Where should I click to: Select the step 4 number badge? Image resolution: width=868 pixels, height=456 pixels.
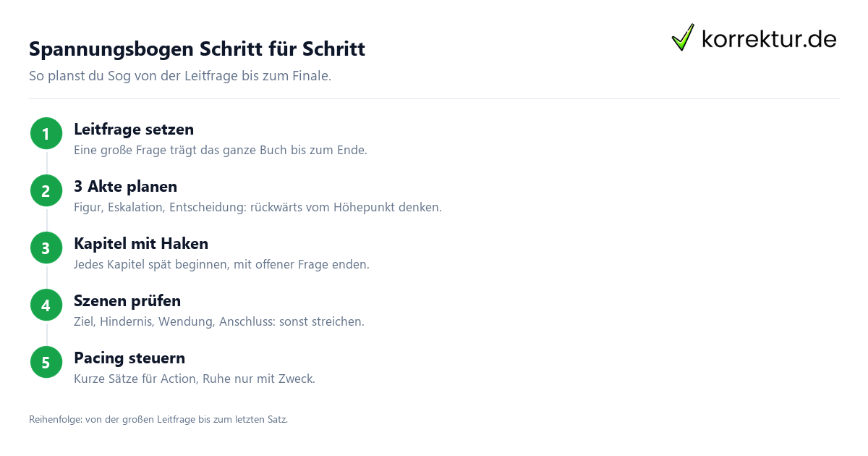click(46, 305)
